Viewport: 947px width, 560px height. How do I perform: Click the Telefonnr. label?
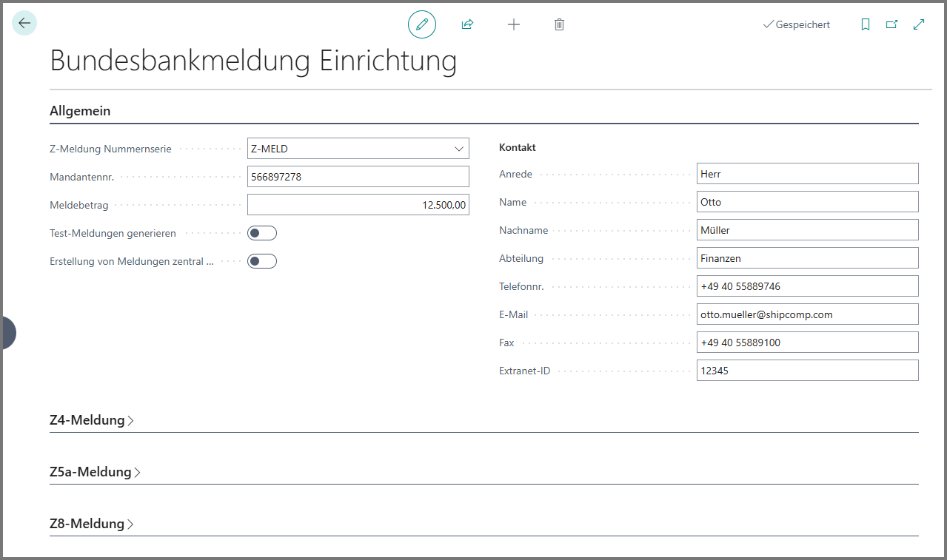coord(522,286)
